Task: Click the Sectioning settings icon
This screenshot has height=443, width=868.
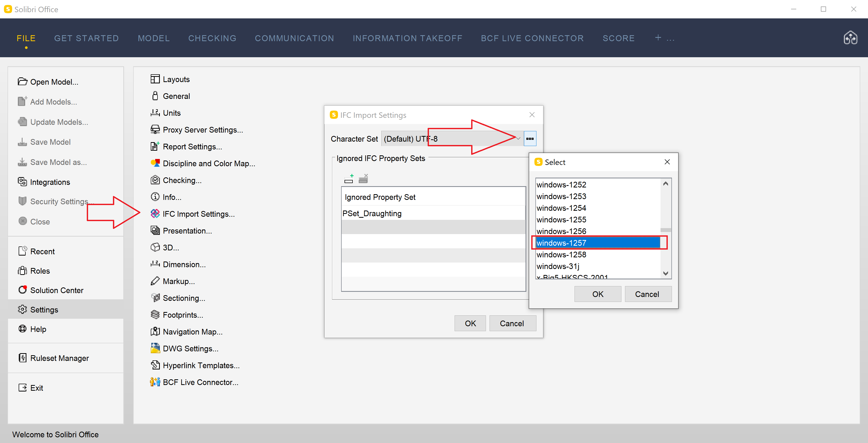Action: tap(155, 298)
